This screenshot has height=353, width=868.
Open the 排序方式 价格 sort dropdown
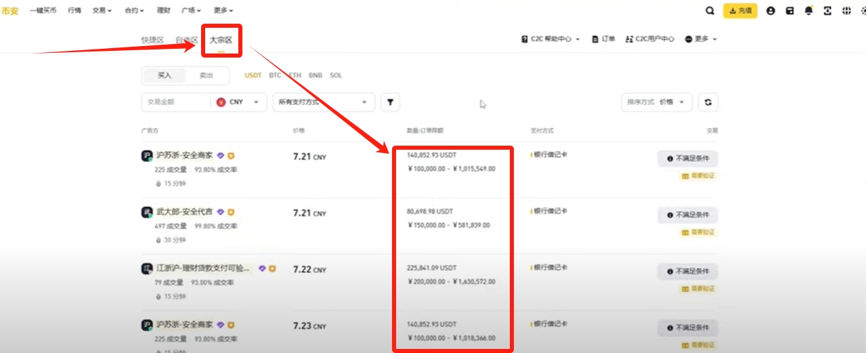[x=656, y=102]
